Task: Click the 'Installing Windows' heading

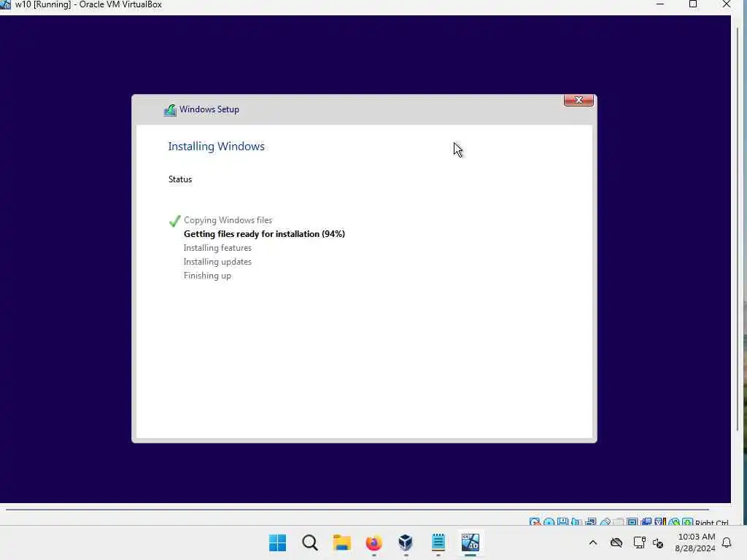Action: click(x=216, y=147)
